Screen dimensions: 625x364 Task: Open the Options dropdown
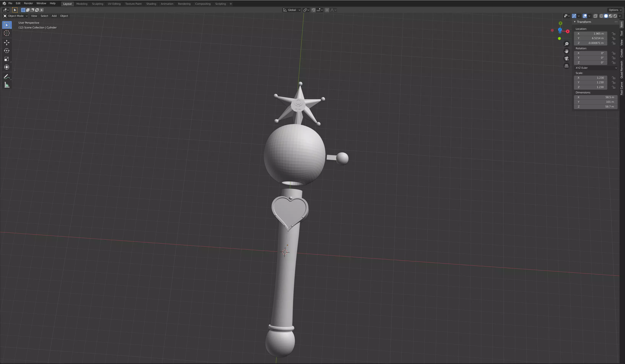point(615,10)
